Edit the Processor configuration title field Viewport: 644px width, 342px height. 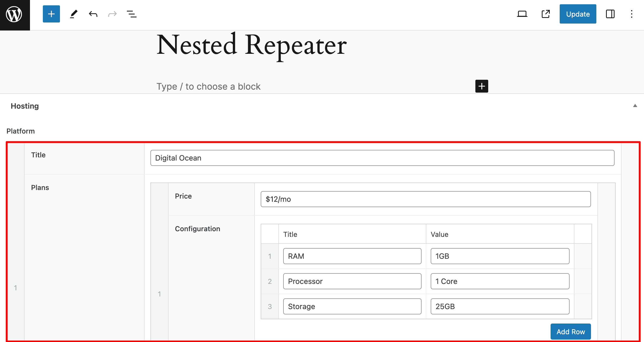352,281
